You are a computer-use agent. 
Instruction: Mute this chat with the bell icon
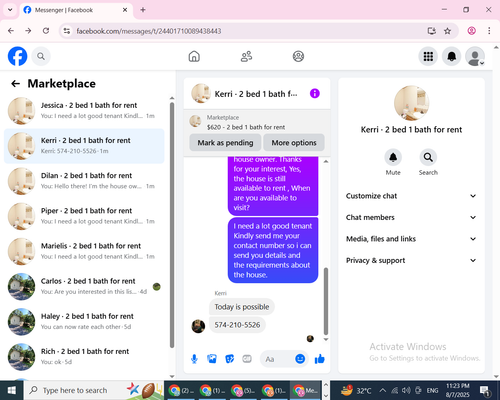point(393,157)
